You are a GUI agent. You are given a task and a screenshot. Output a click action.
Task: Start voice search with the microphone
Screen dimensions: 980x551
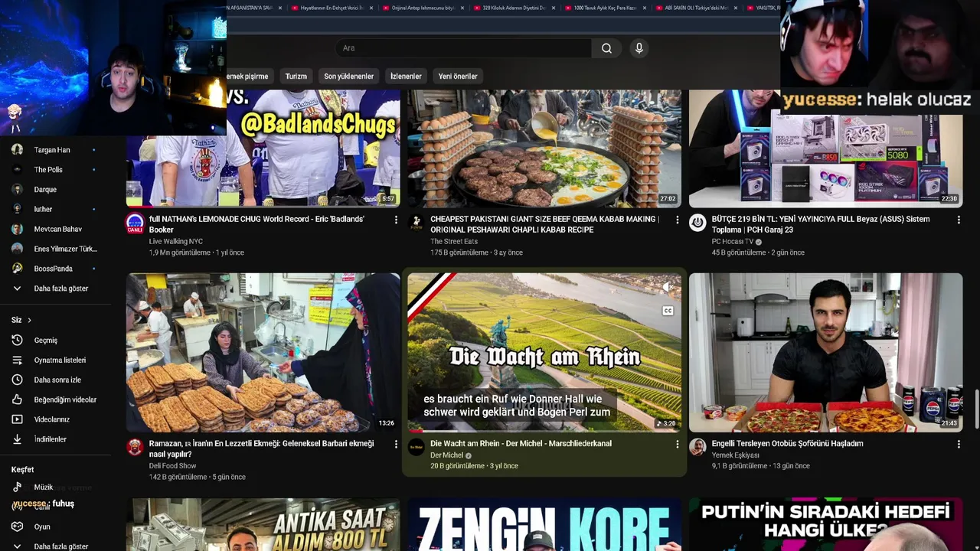(x=639, y=48)
